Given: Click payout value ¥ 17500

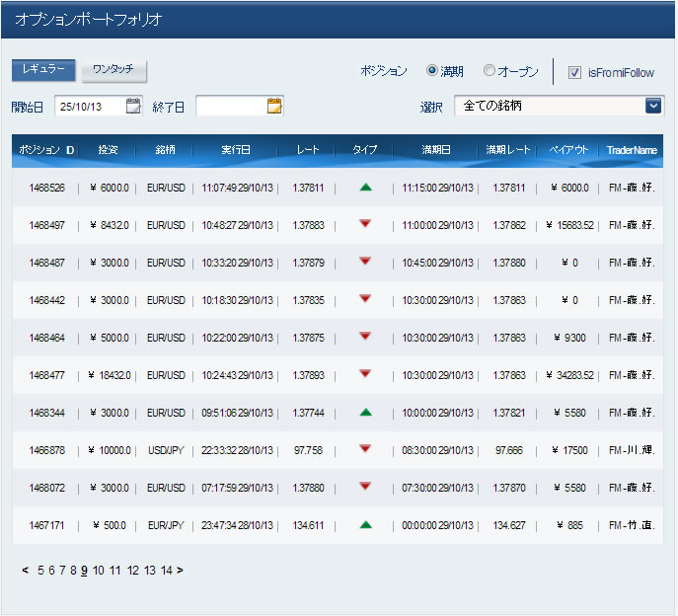Looking at the screenshot, I should click(x=569, y=450).
